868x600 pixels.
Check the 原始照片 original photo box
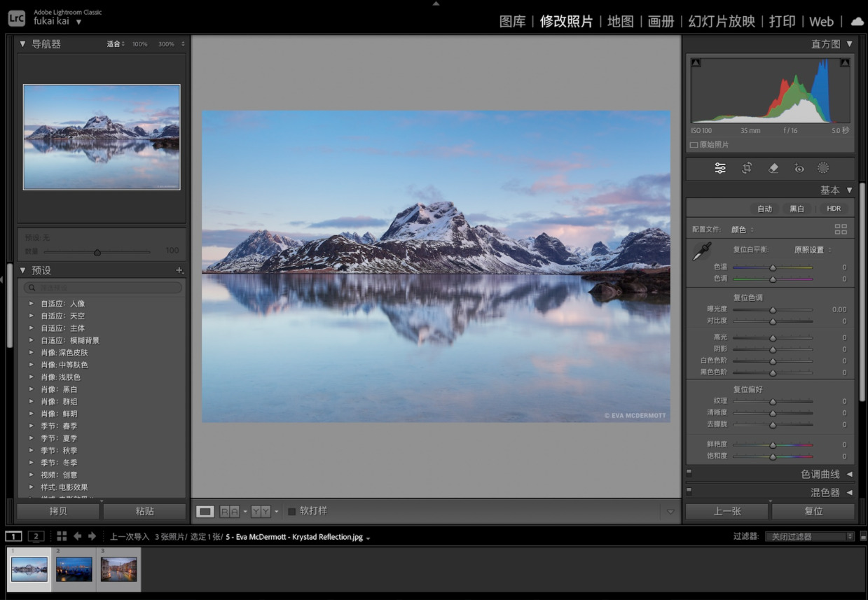click(694, 145)
